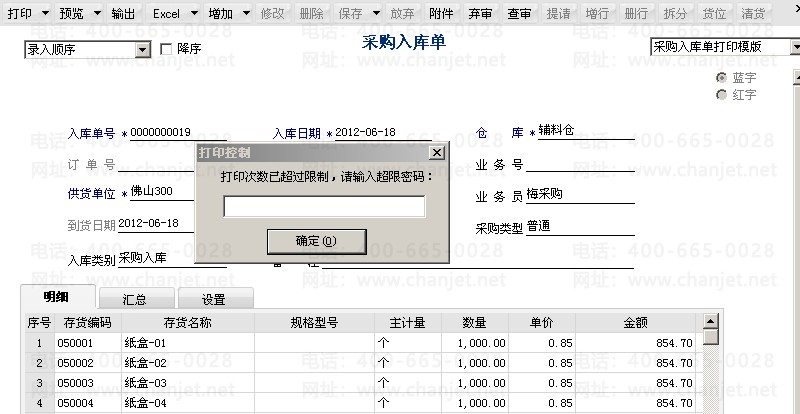Screen dimensions: 800x414
Task: Click the 查审 toolbar button
Action: click(519, 14)
